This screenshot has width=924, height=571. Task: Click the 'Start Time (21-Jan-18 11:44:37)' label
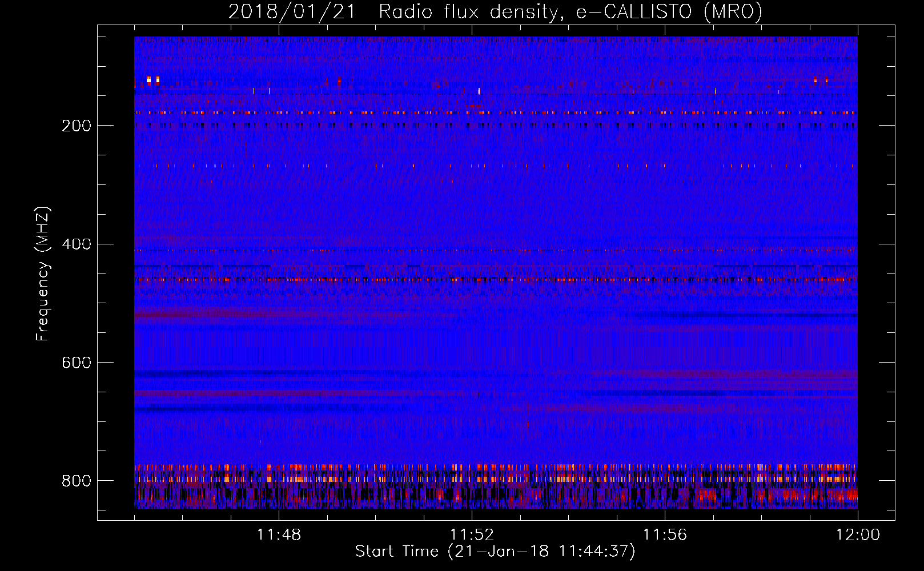(495, 552)
